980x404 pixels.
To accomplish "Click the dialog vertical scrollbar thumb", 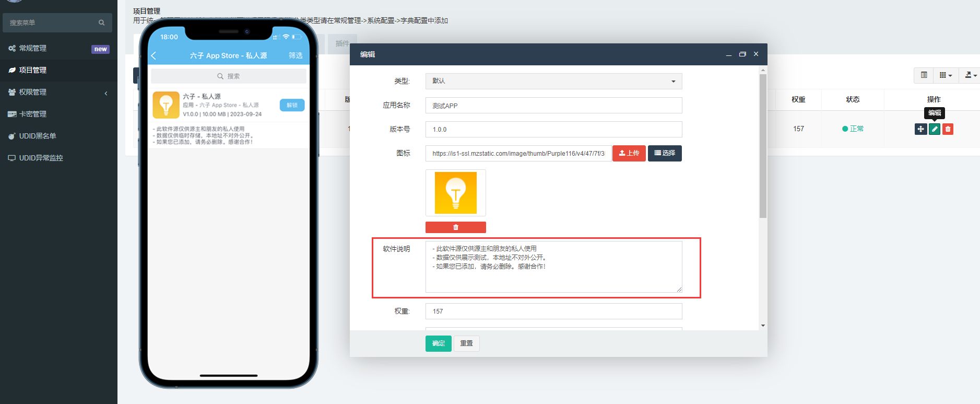I will click(x=763, y=146).
